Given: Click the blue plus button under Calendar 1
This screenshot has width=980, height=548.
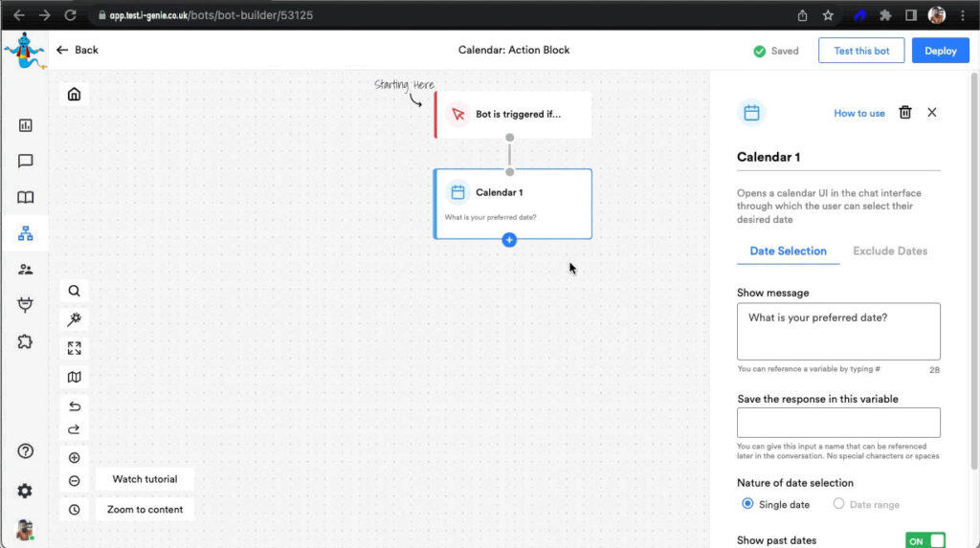Looking at the screenshot, I should [x=509, y=240].
